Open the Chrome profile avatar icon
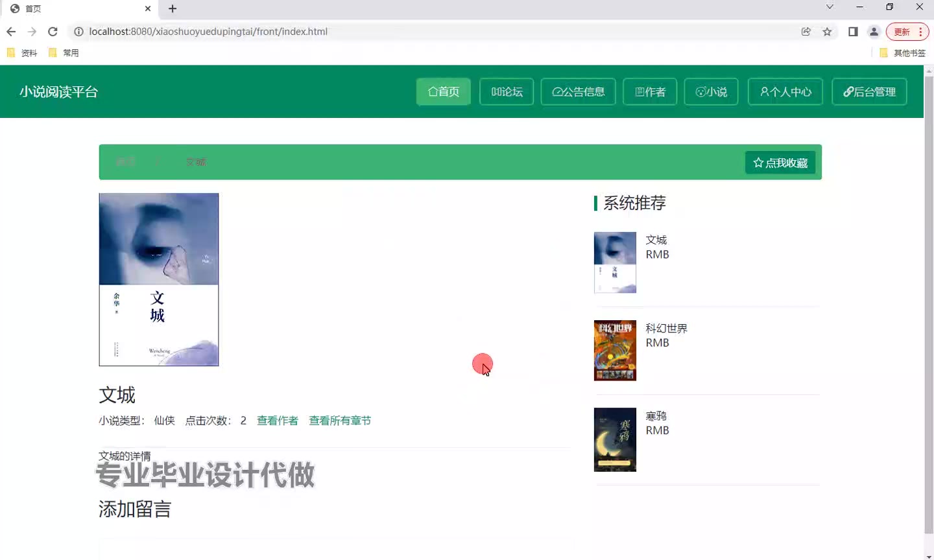Viewport: 934px width, 560px height. click(x=874, y=32)
